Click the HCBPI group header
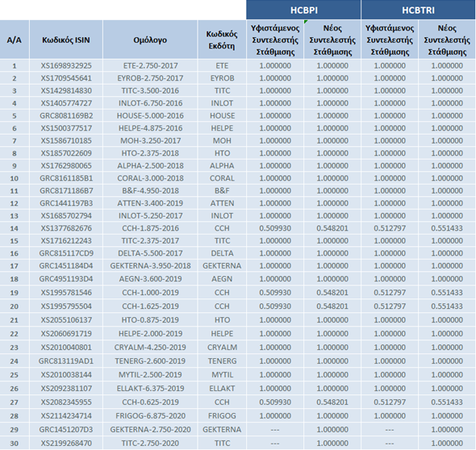 [x=303, y=10]
